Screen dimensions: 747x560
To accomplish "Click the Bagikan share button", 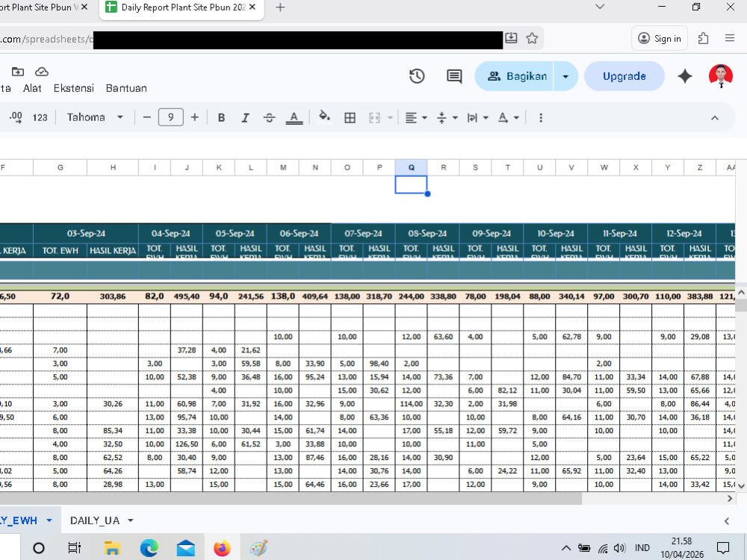I will pyautogui.click(x=516, y=76).
